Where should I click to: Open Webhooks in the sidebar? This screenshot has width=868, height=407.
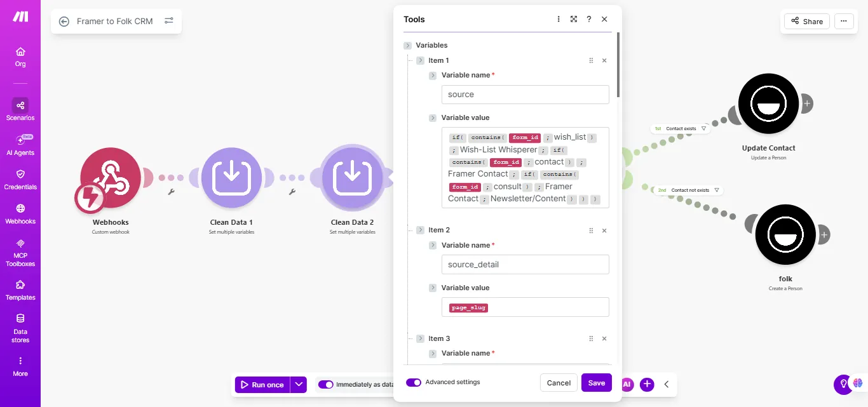coord(20,213)
